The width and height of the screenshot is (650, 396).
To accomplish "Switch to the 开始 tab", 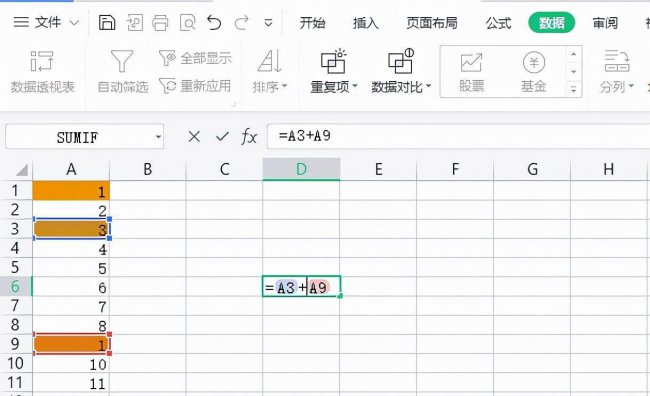I will click(x=313, y=23).
